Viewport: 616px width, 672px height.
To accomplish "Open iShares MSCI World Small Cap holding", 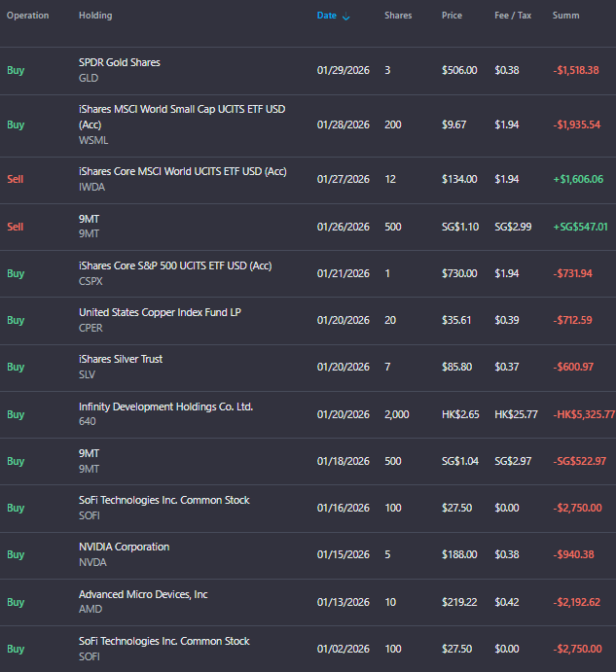I will click(x=182, y=109).
